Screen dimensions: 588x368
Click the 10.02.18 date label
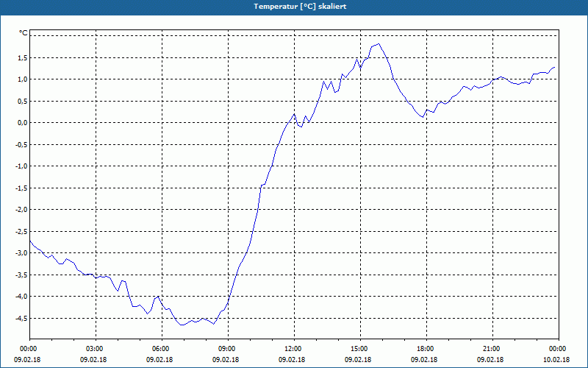(556, 360)
